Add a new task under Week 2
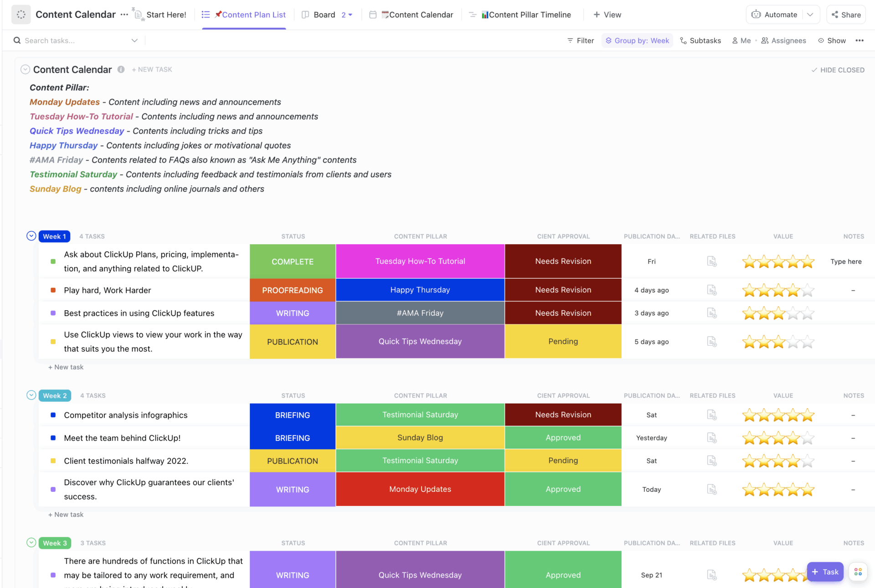The image size is (875, 588). point(66,514)
